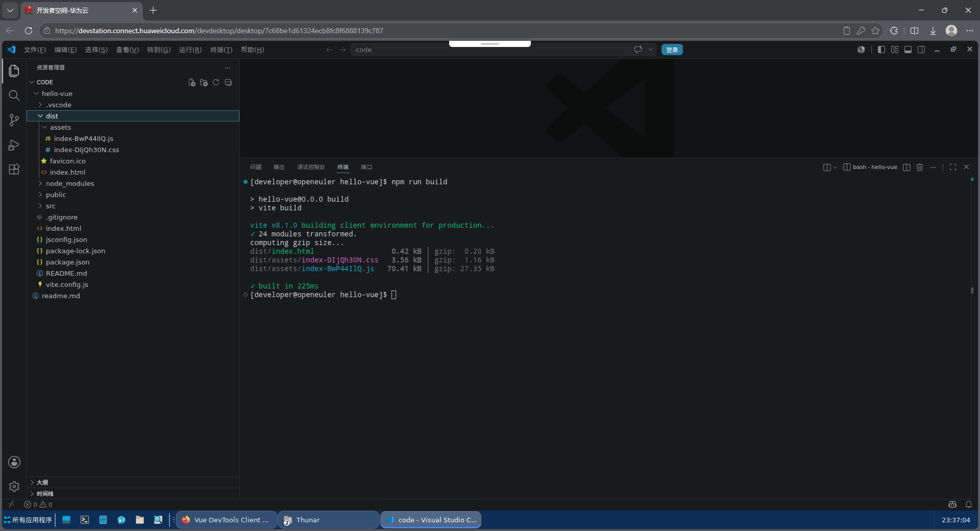Open the Search view in activity bar
This screenshot has width=980, height=531.
[x=14, y=95]
